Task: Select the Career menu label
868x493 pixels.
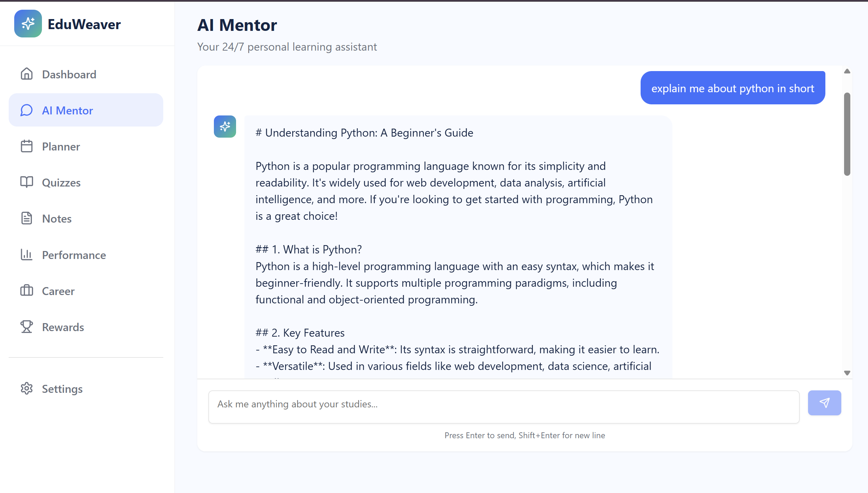Action: click(58, 291)
